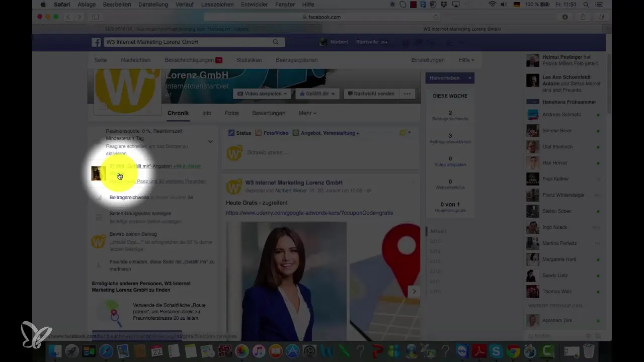Click the Video abspielen dropdown button
The image size is (644, 362).
(262, 94)
